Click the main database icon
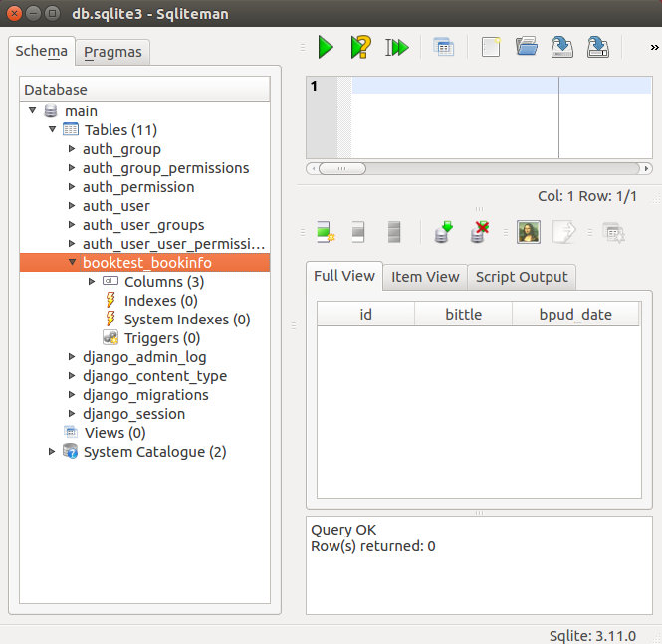The width and height of the screenshot is (662, 644). click(51, 111)
